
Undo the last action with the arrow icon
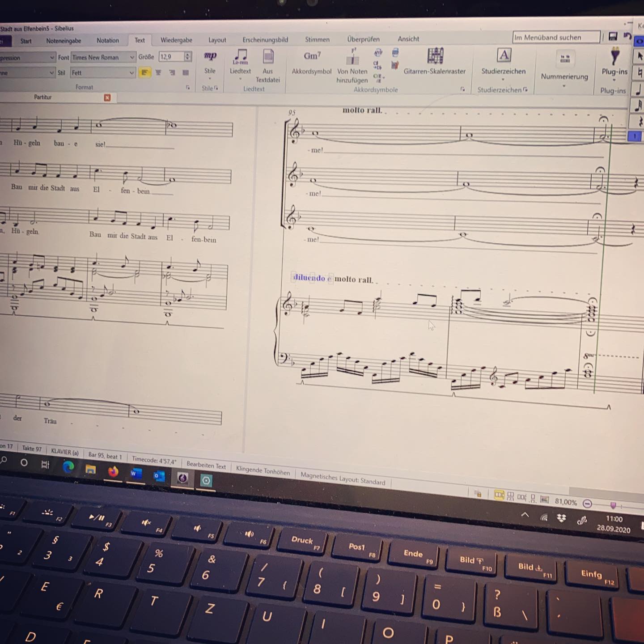click(627, 36)
